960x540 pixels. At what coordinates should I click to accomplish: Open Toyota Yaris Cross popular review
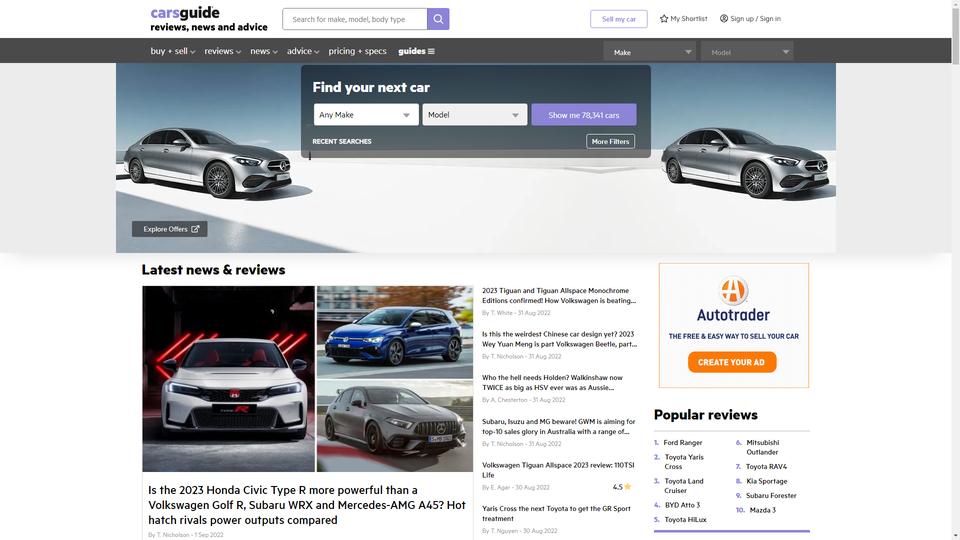[x=684, y=462]
